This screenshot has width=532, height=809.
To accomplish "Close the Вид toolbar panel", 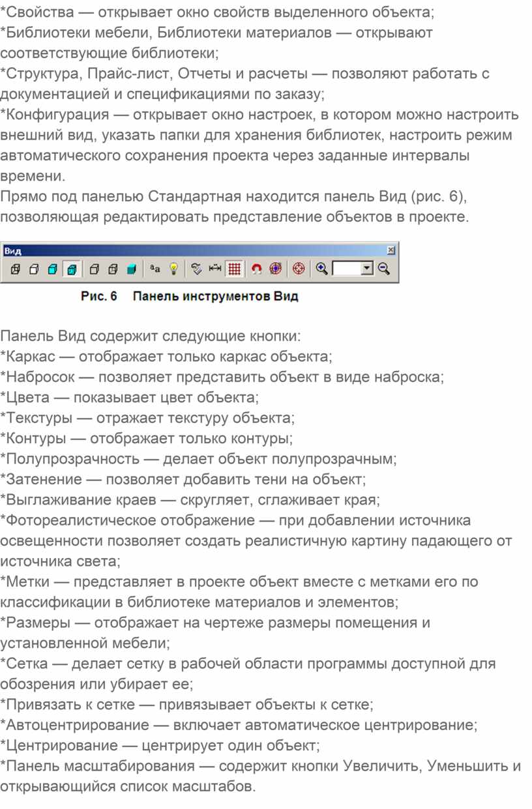I will (391, 250).
